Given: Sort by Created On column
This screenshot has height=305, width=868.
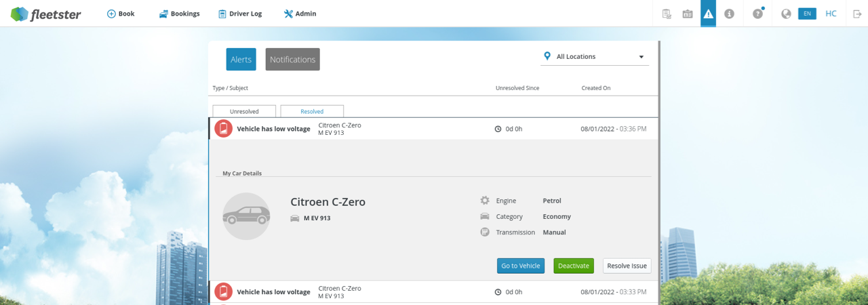Looking at the screenshot, I should pos(596,88).
